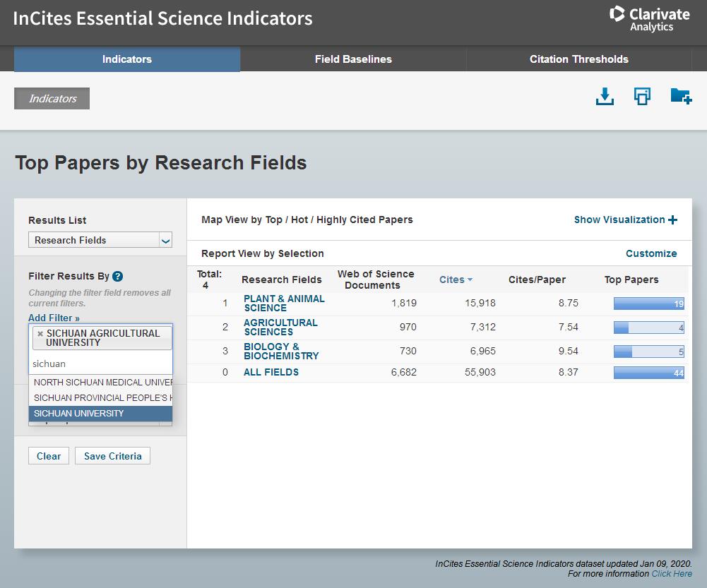The height and width of the screenshot is (588, 707).
Task: Click the print/copy window icon
Action: [x=642, y=97]
